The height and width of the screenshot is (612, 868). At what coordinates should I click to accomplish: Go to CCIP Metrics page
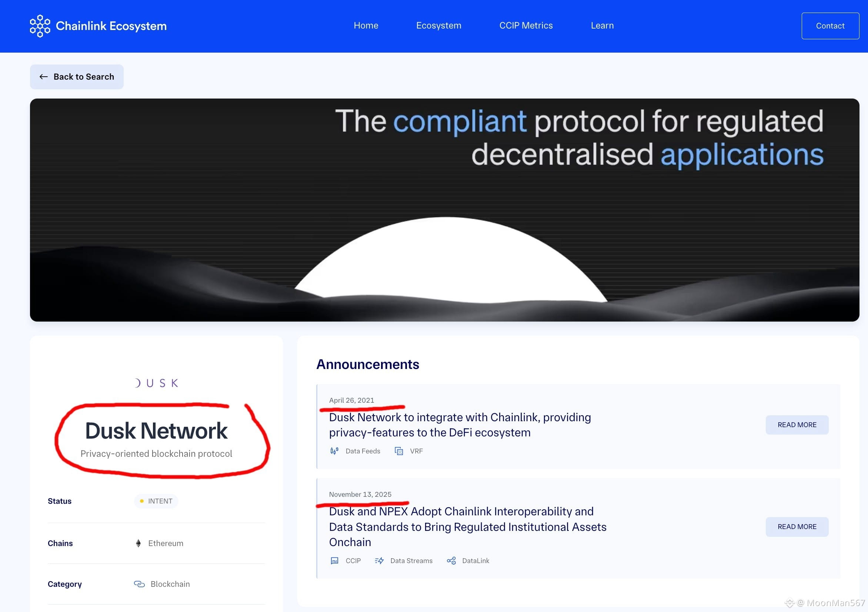pyautogui.click(x=526, y=25)
